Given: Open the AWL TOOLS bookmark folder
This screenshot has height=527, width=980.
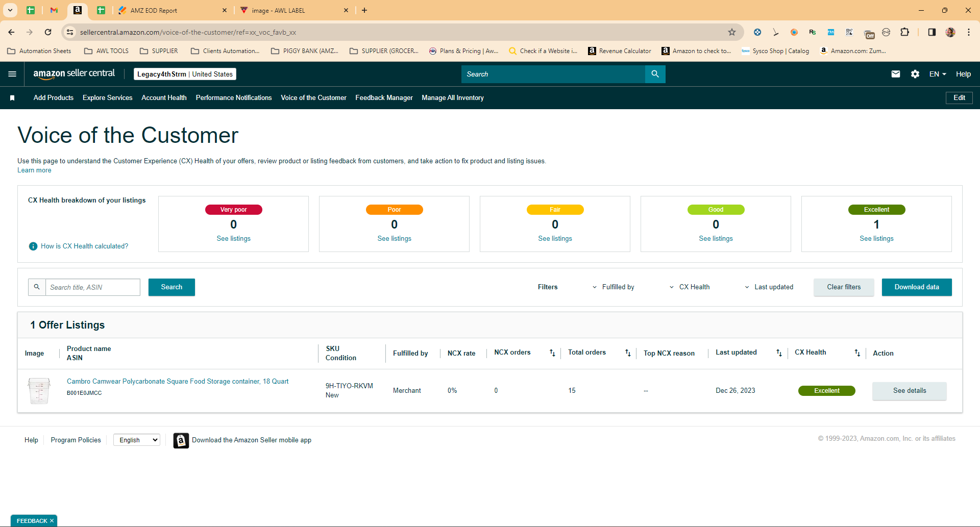Looking at the screenshot, I should click(107, 51).
